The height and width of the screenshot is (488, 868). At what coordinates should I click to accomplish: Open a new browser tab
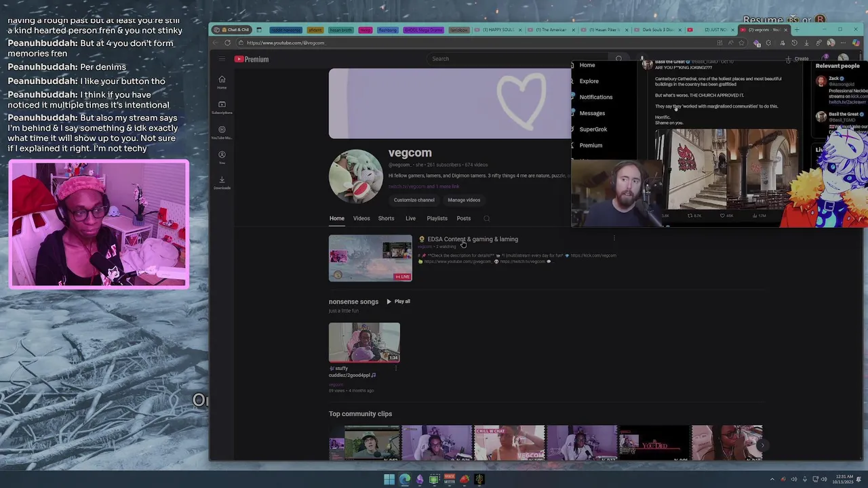click(x=797, y=30)
